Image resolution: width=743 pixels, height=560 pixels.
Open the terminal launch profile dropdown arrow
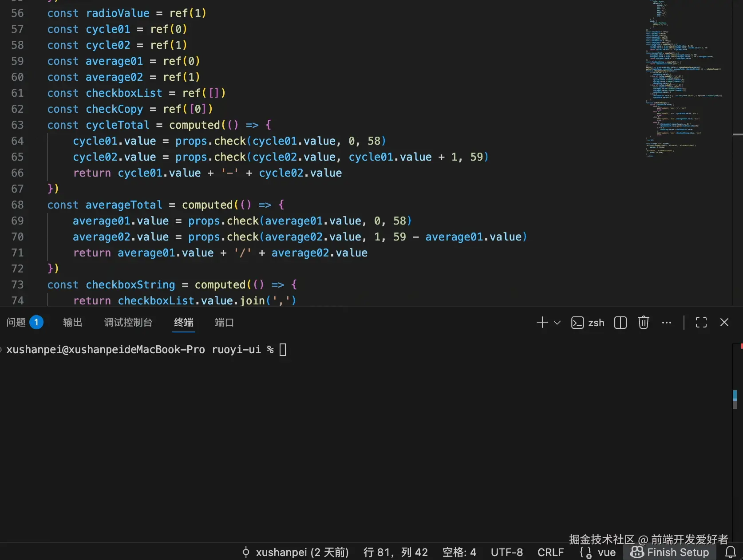pyautogui.click(x=557, y=323)
